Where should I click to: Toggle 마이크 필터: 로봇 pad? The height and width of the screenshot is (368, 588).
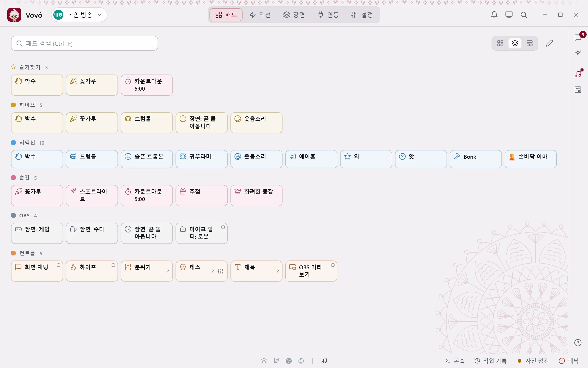tap(201, 233)
